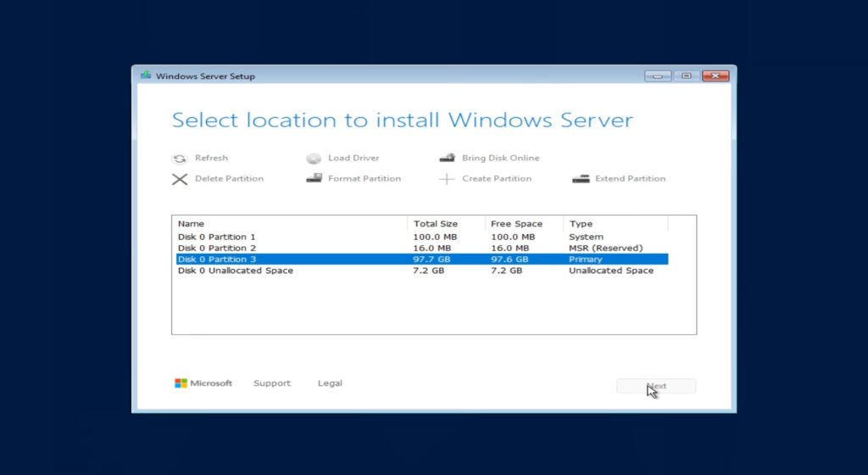Click the System type cell
Viewport: 868px width, 475px height.
[x=587, y=237]
